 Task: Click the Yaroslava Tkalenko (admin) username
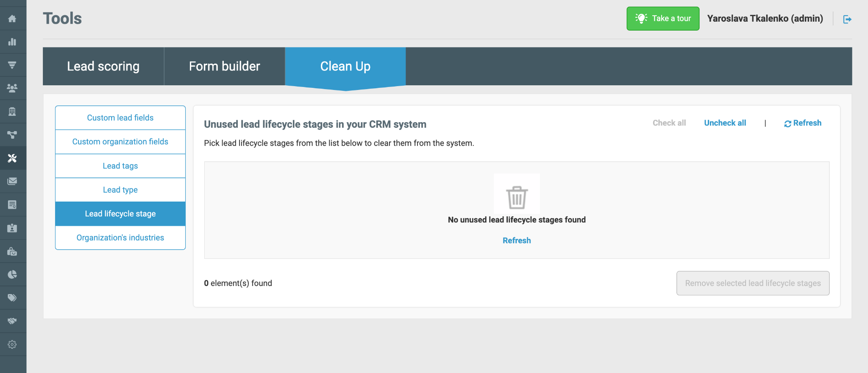(765, 19)
